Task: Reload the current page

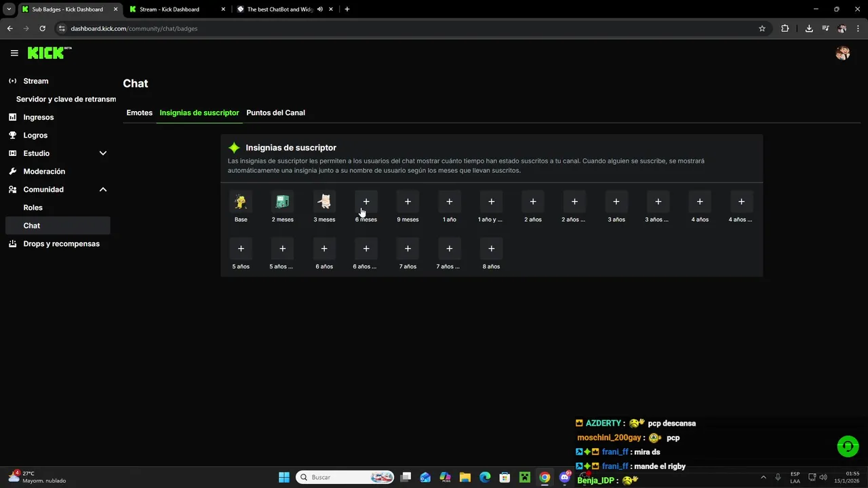Action: click(42, 28)
